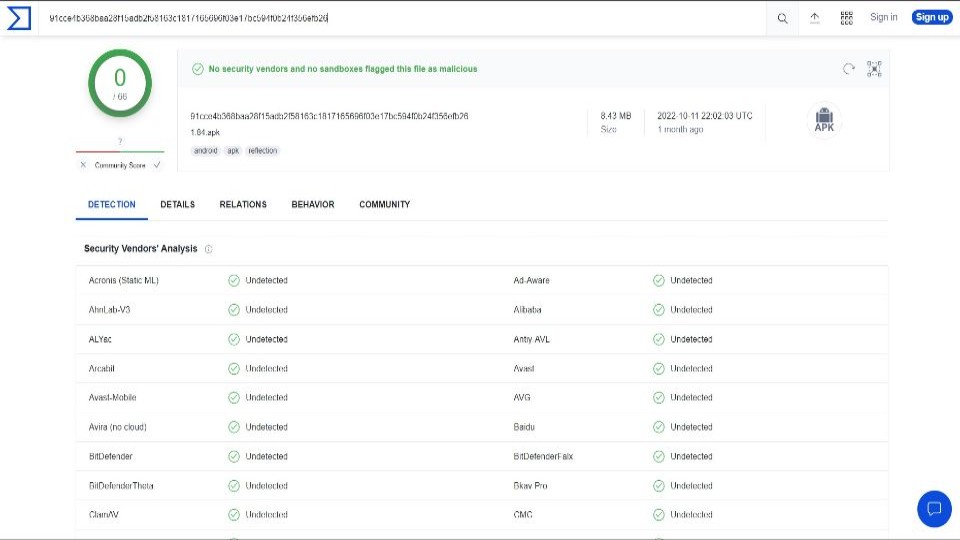Image resolution: width=960 pixels, height=540 pixels.
Task: Click the Alibaba undetected check icon
Action: (659, 310)
